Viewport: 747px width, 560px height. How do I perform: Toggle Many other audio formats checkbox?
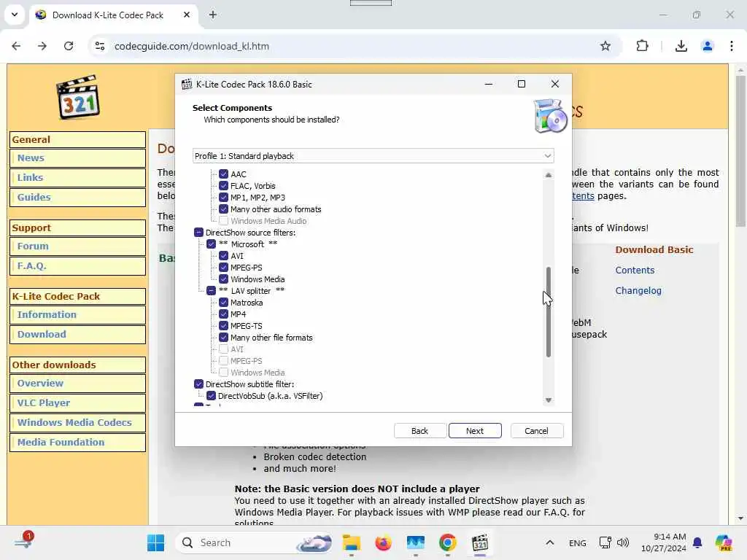coord(223,209)
